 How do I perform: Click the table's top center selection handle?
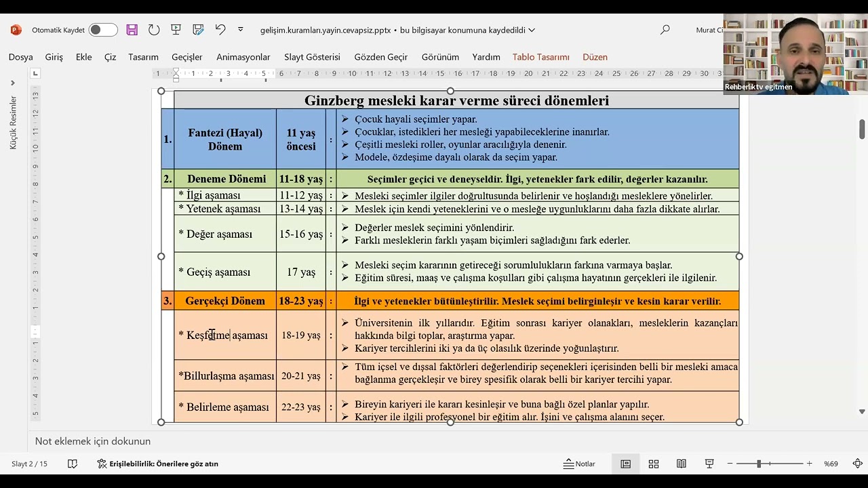click(450, 91)
